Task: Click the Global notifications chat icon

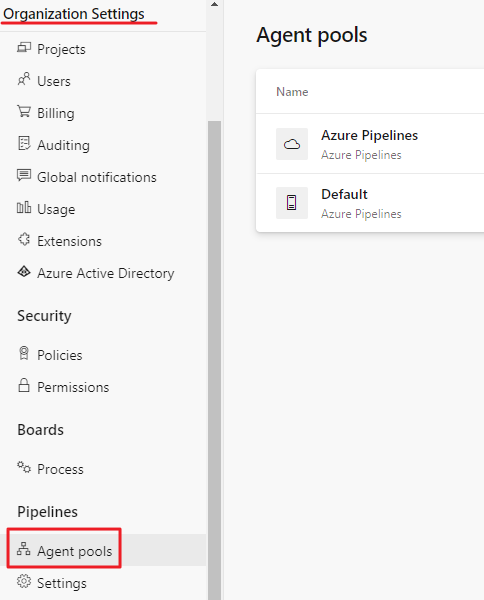Action: click(x=24, y=176)
